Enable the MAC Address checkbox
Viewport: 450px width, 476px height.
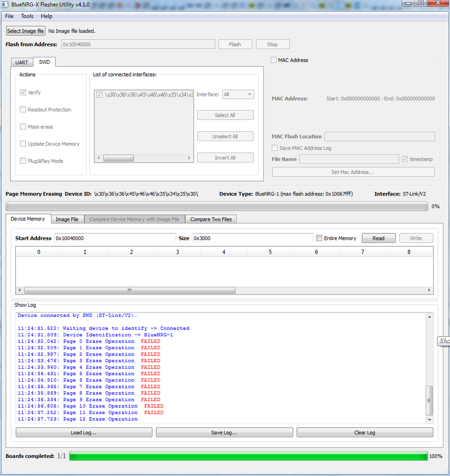[274, 60]
